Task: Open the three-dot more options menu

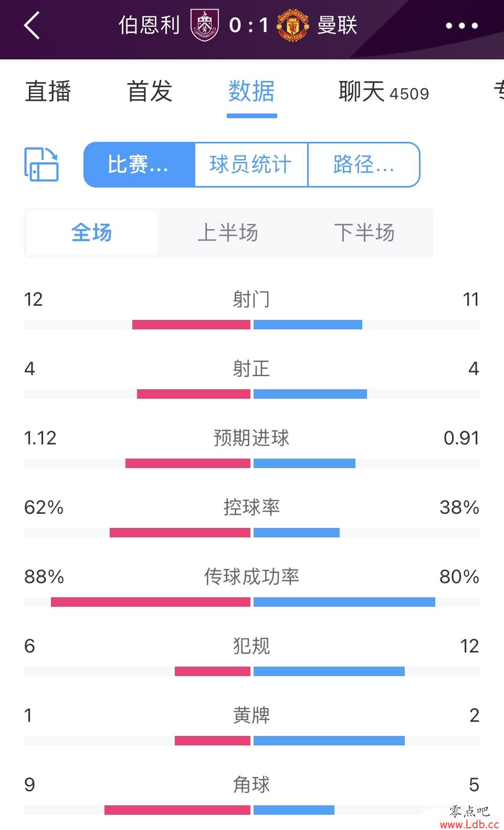Action: pos(461,25)
